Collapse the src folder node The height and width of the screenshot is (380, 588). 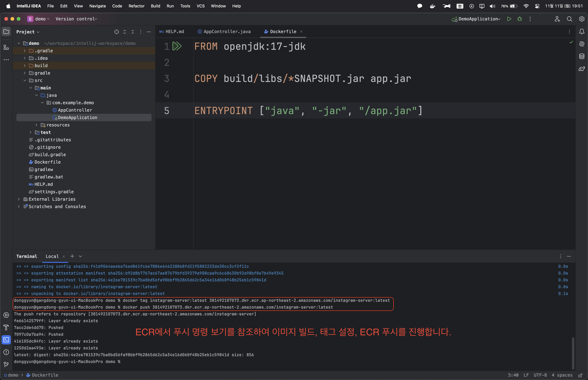tap(25, 80)
